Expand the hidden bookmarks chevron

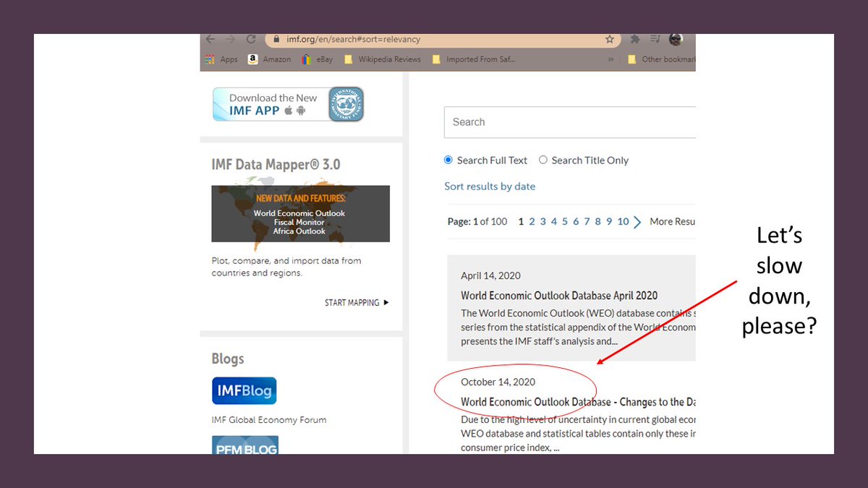(x=610, y=59)
